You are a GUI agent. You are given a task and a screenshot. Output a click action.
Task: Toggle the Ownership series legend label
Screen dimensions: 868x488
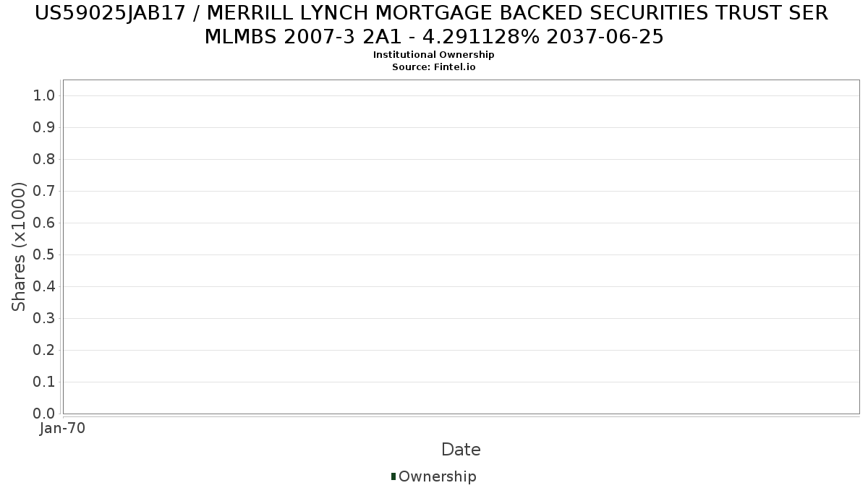tap(437, 476)
